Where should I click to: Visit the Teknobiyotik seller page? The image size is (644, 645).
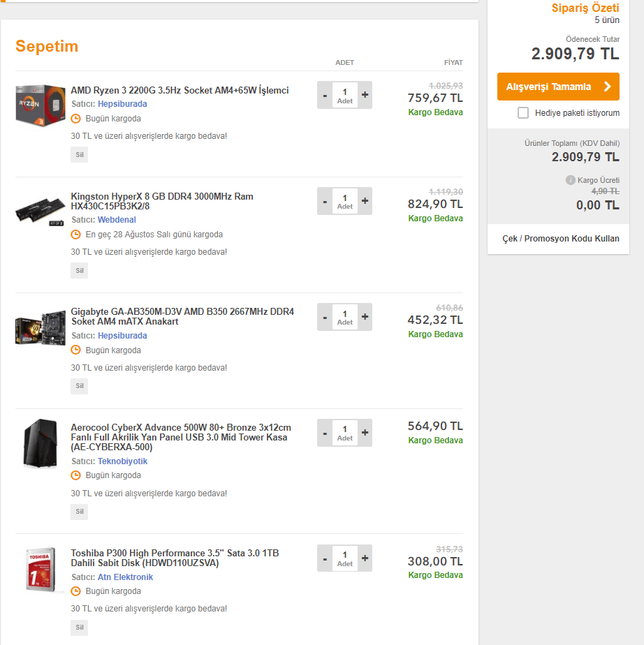pos(122,461)
